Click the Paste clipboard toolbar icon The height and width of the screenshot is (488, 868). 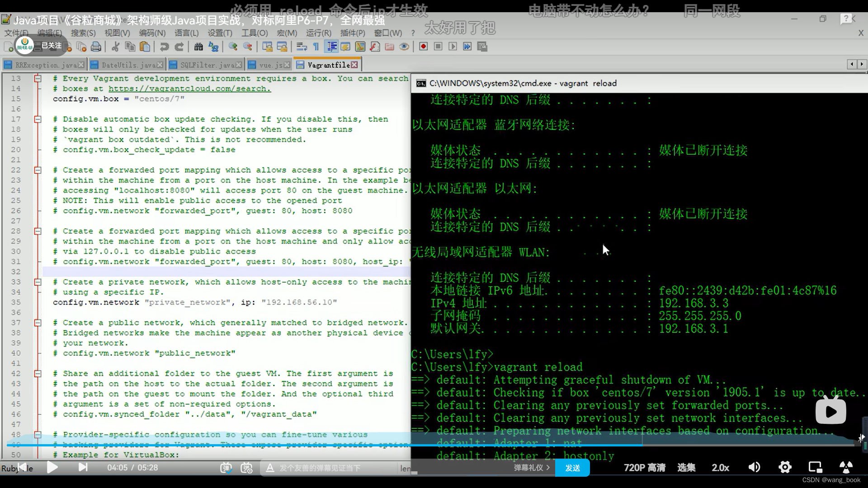coord(145,47)
